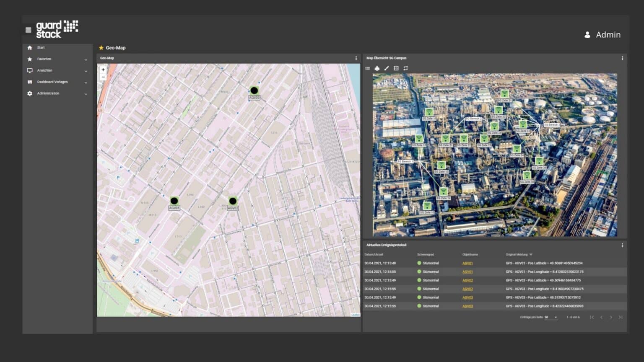The height and width of the screenshot is (362, 644).
Task: Click the loop arrows icon in campus map toolbar
Action: tap(405, 68)
